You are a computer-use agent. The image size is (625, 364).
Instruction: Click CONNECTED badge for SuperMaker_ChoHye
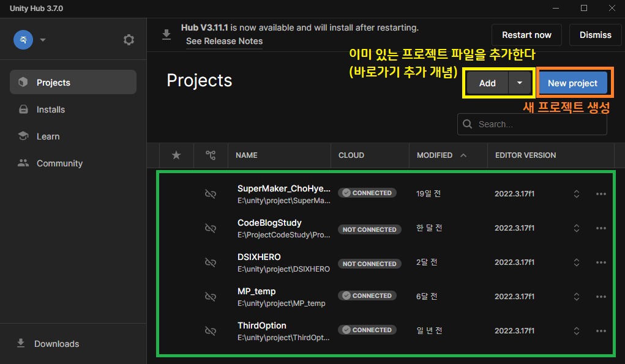367,193
